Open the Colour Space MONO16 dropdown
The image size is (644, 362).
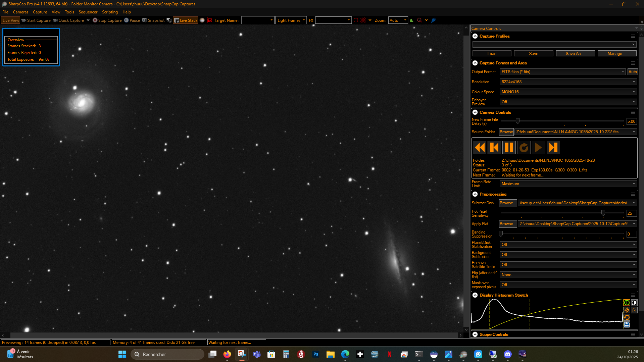[568, 92]
